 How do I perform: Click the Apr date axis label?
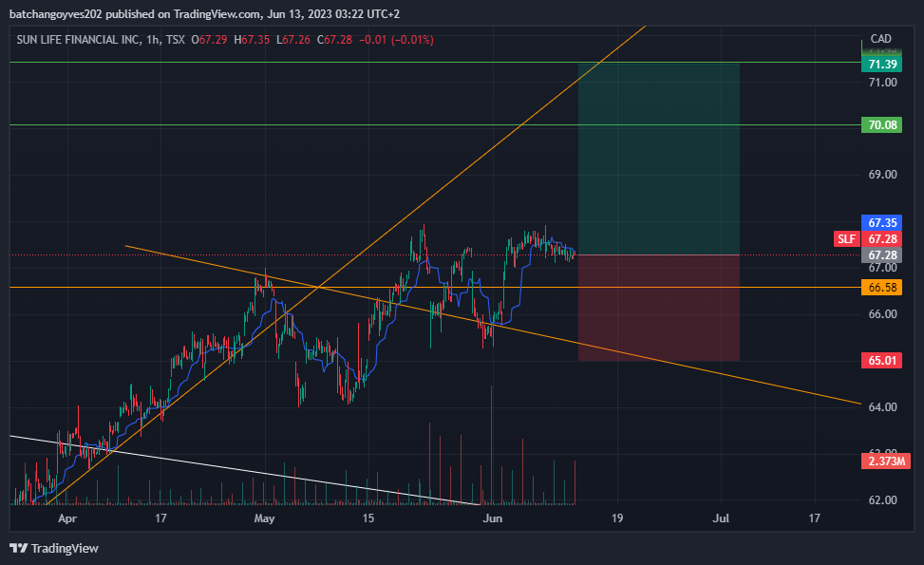[67, 518]
